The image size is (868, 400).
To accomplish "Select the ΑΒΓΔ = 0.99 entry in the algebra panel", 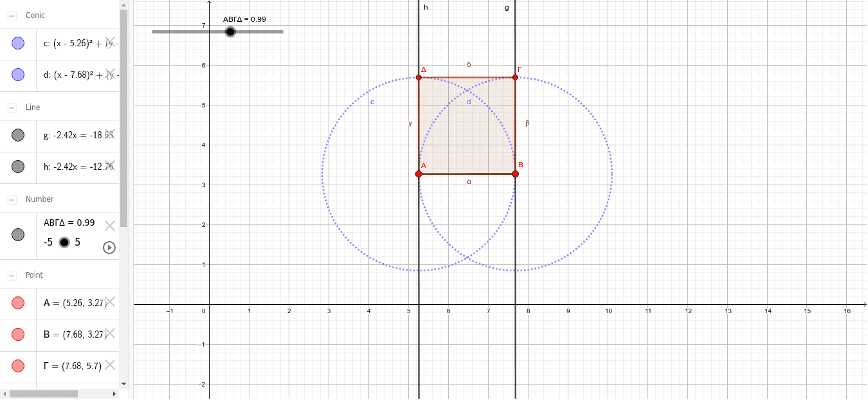I will click(x=69, y=223).
